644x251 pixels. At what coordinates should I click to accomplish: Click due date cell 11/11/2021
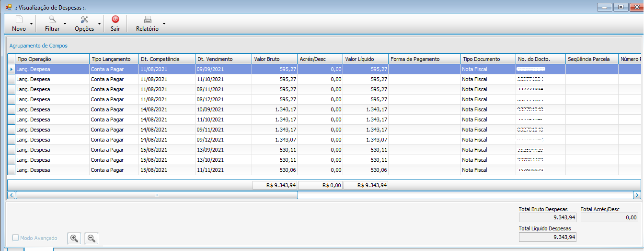(224, 170)
